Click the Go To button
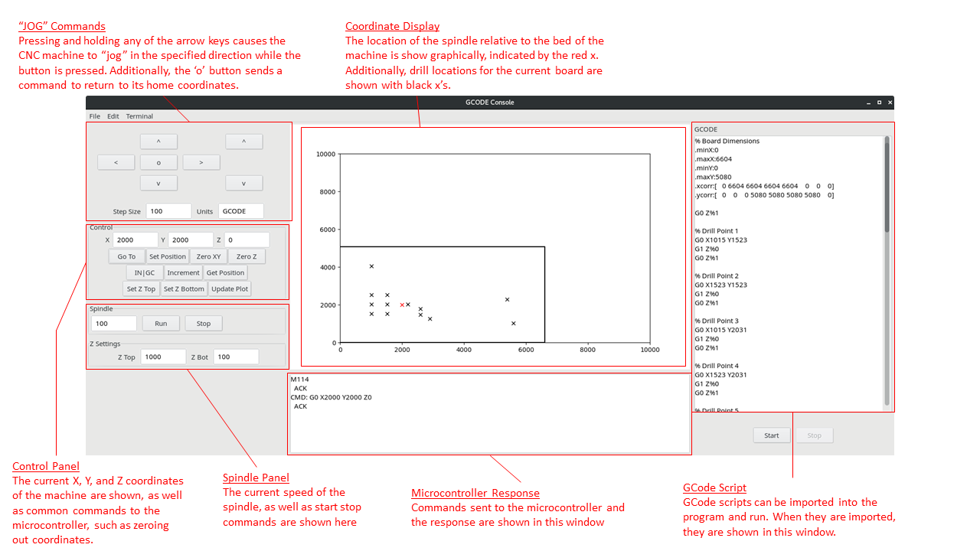The image size is (980, 551). [x=127, y=256]
